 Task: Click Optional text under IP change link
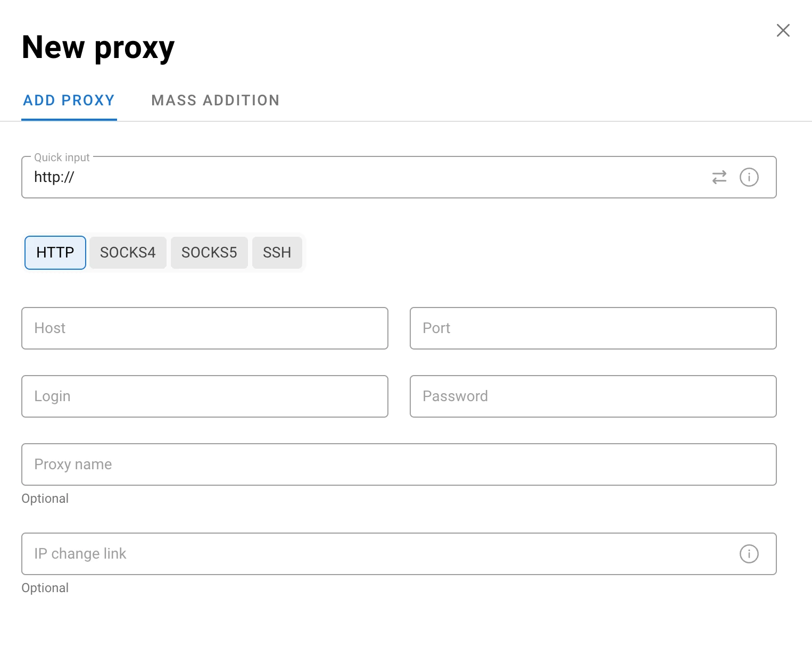pyautogui.click(x=45, y=588)
